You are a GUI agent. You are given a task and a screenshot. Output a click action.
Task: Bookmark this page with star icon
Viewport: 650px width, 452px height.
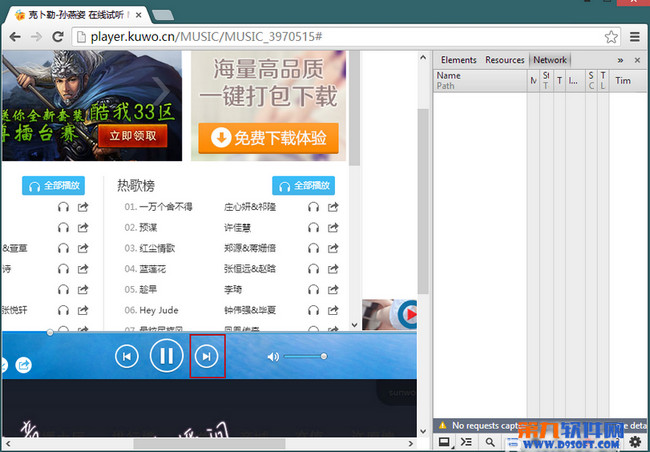click(611, 37)
